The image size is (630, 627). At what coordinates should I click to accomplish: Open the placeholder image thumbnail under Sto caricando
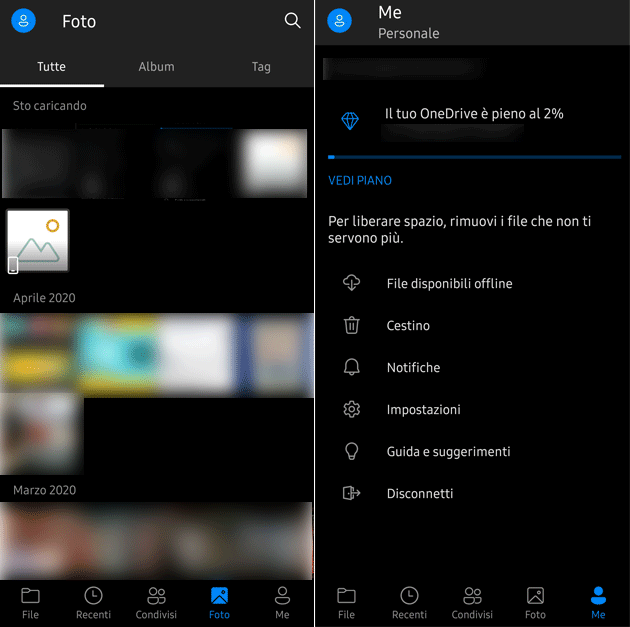(38, 241)
